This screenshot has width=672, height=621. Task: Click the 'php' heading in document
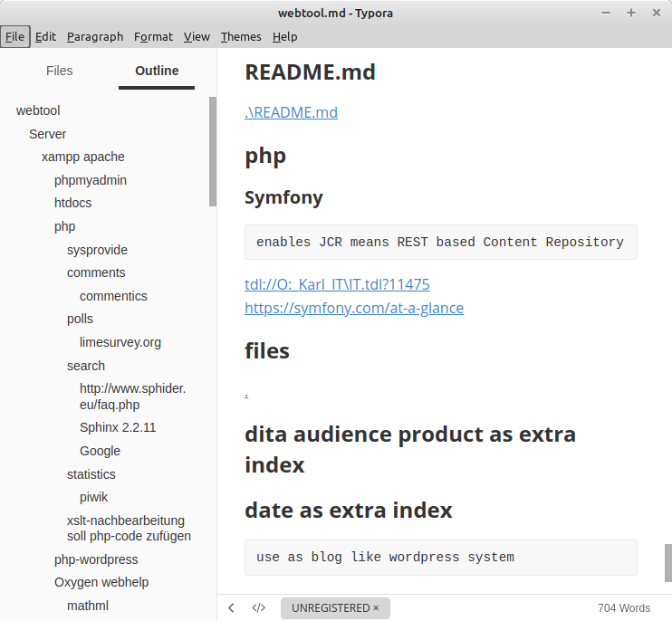[x=265, y=157]
